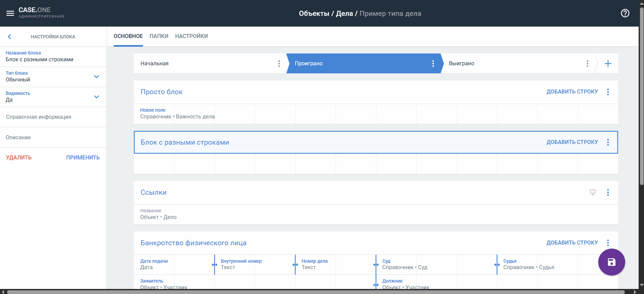Screen dimensions: 644x294
Task: Open the Просто блок three-dot menu
Action: tap(608, 92)
